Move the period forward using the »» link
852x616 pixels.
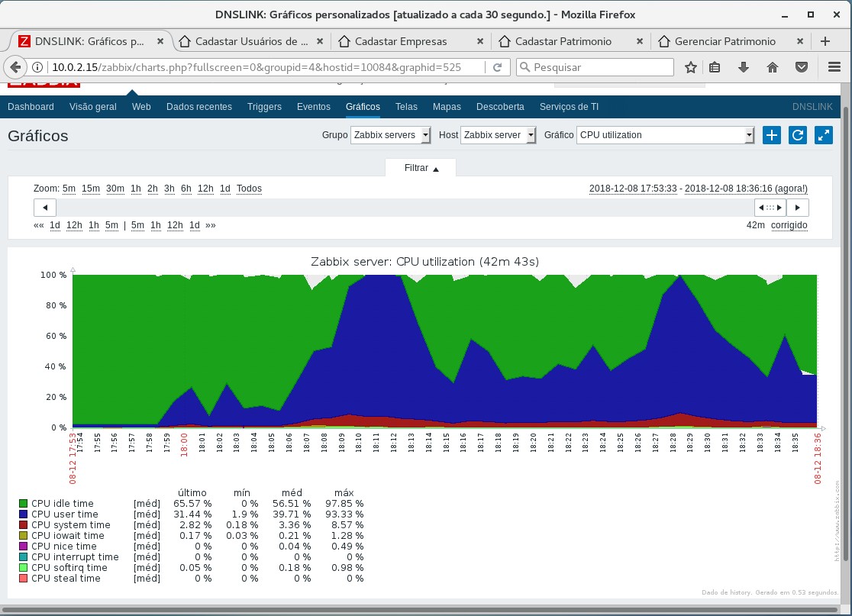point(210,225)
